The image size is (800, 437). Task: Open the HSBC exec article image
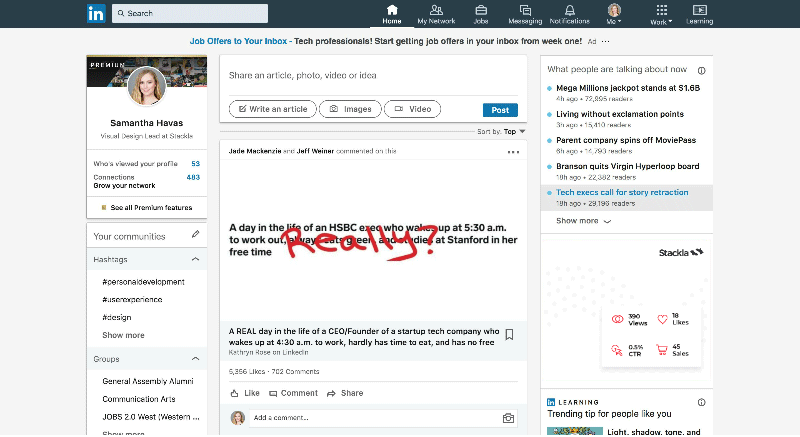(373, 240)
